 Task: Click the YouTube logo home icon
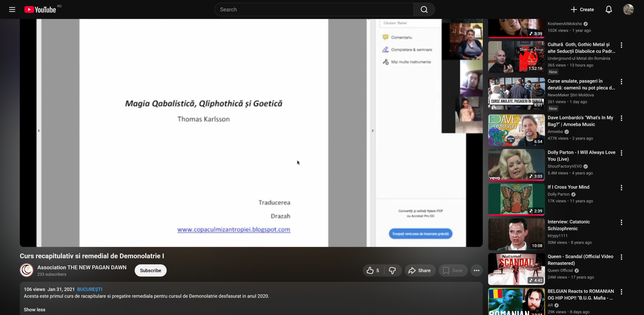point(40,10)
